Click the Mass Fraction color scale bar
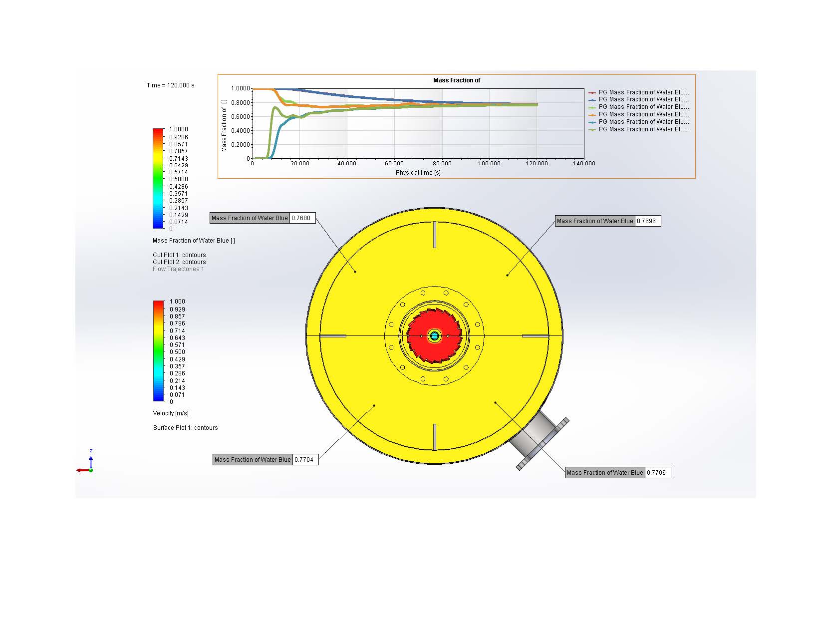823x644 pixels. [x=158, y=179]
